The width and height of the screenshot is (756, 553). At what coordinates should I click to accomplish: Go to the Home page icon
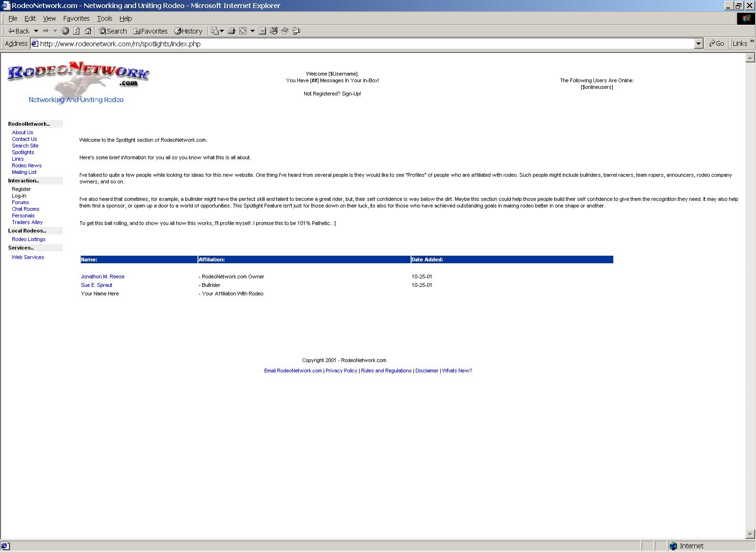click(x=88, y=31)
